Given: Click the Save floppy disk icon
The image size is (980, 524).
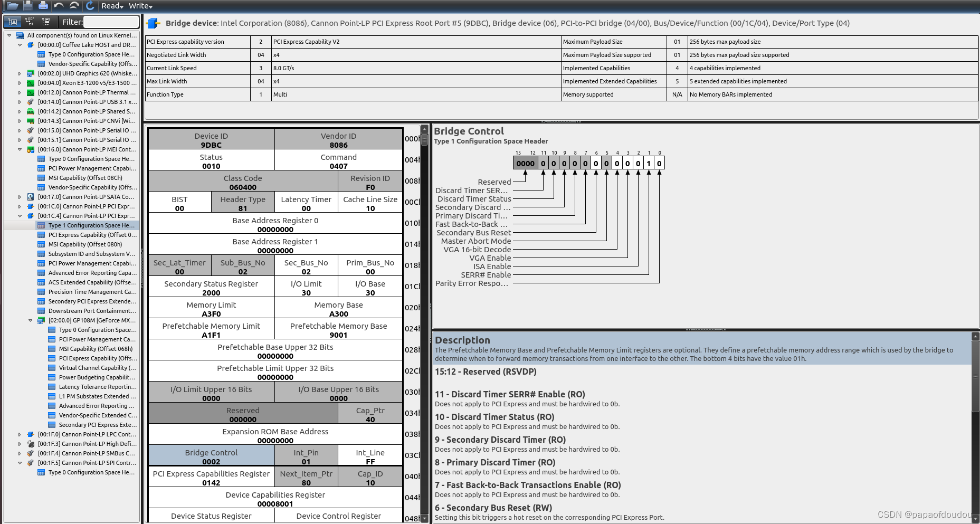Looking at the screenshot, I should [28, 6].
